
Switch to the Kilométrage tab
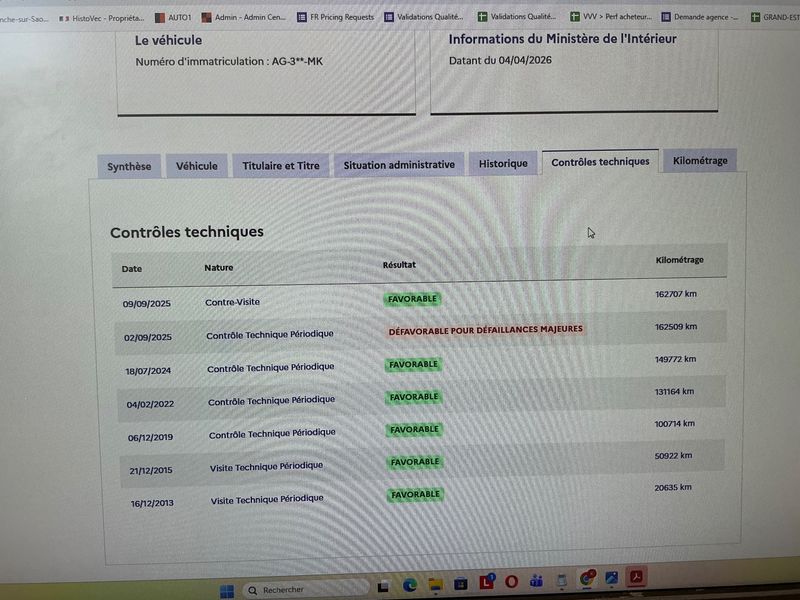point(700,161)
